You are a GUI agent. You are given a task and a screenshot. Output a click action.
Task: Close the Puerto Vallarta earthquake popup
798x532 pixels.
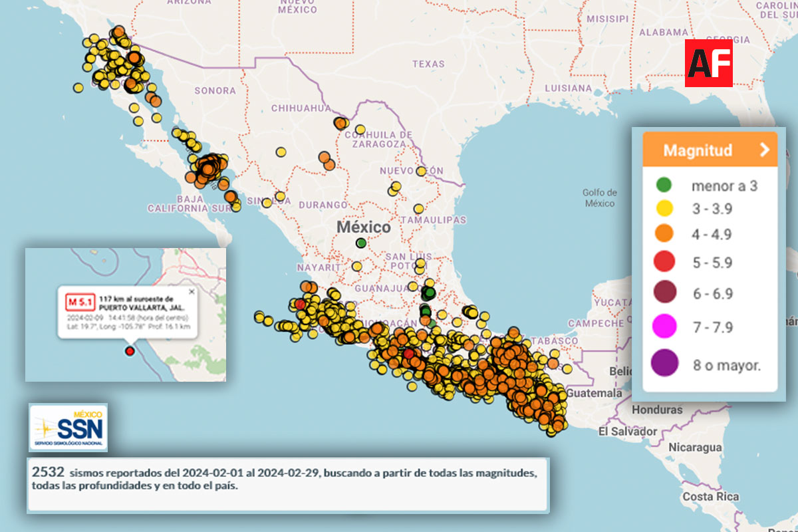pos(192,291)
